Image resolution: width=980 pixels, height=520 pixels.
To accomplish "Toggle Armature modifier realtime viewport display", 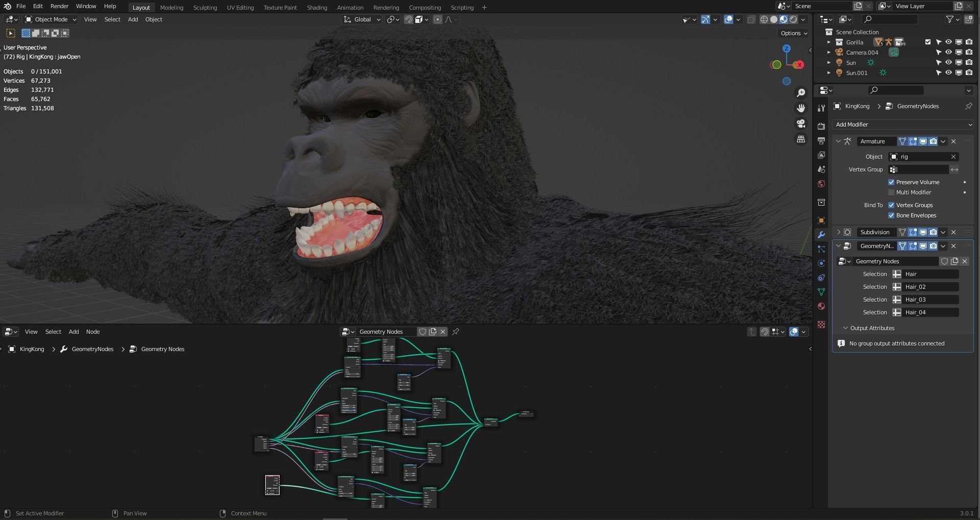I will (923, 141).
